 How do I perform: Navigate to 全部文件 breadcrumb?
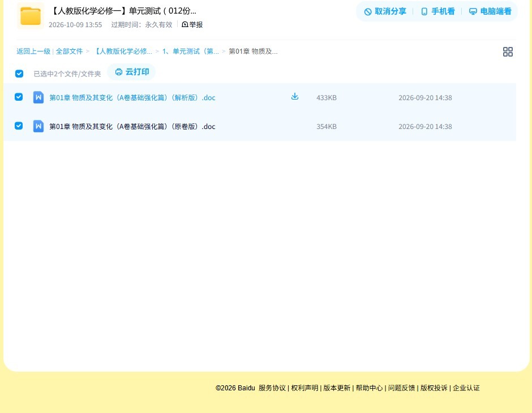pyautogui.click(x=69, y=51)
